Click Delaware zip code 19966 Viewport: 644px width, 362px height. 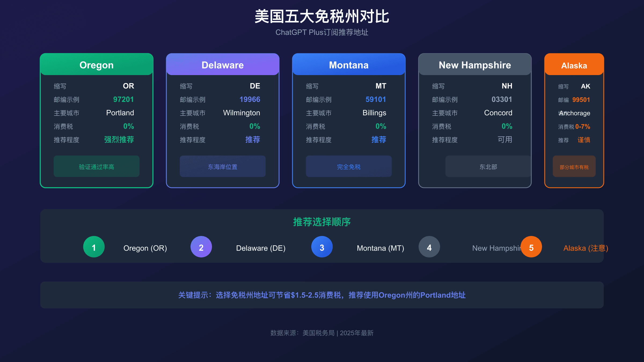pyautogui.click(x=250, y=99)
